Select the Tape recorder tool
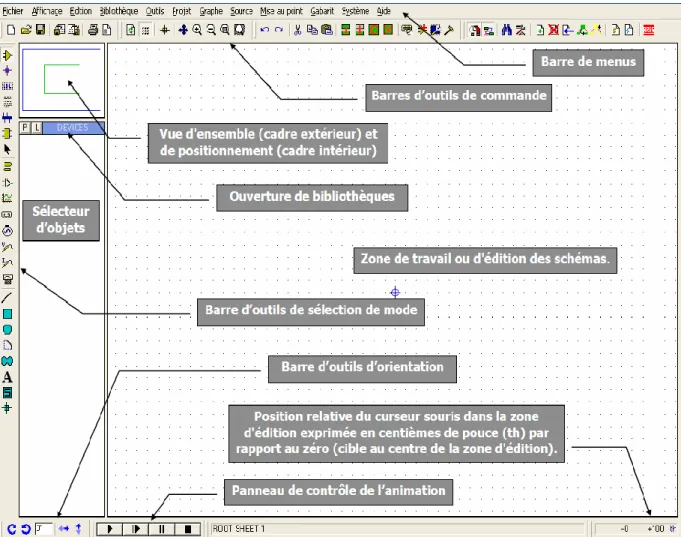This screenshot has height=537, width=681. (x=7, y=215)
